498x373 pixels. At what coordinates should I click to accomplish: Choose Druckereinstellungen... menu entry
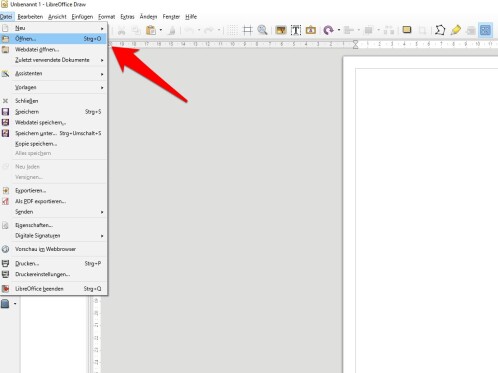(x=53, y=274)
